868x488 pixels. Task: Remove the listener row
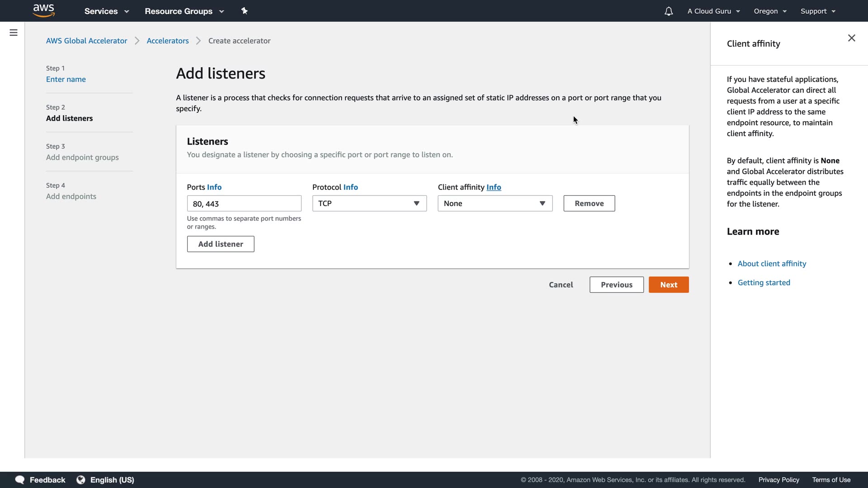[x=589, y=203]
